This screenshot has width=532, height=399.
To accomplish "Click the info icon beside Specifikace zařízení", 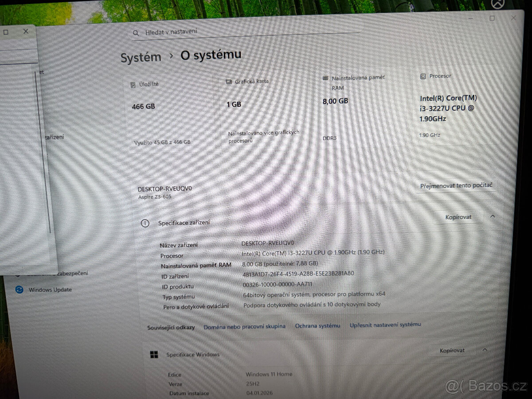I will pyautogui.click(x=145, y=223).
